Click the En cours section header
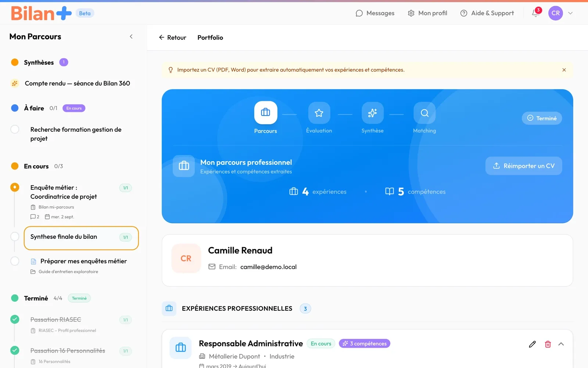Viewport: 588px width, 368px height. pos(36,166)
